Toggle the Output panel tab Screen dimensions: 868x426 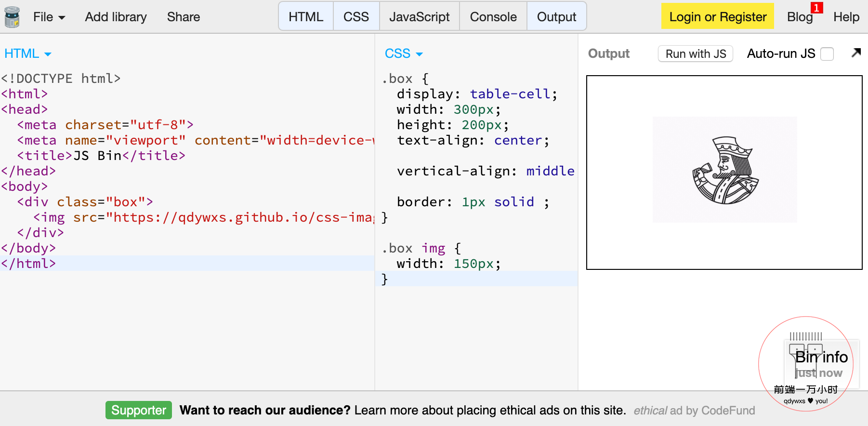556,17
